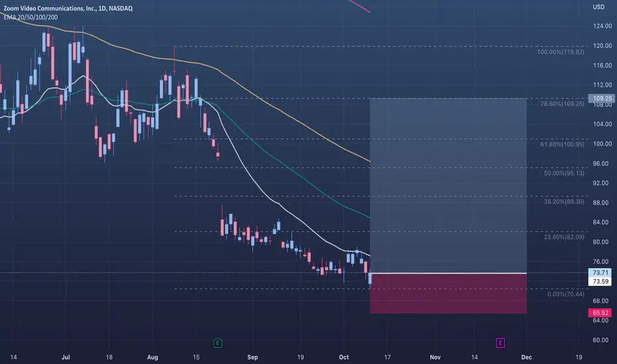Click the Jul label on the time axis

(x=66, y=357)
